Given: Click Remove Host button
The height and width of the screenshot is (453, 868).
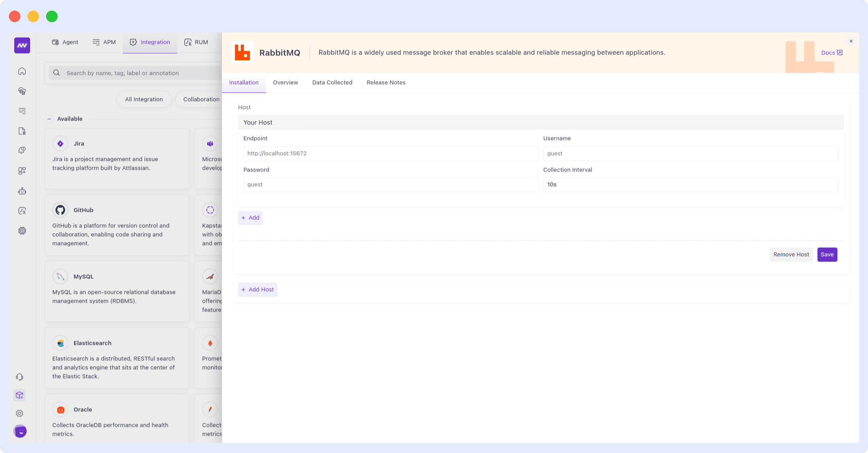Looking at the screenshot, I should pyautogui.click(x=791, y=254).
